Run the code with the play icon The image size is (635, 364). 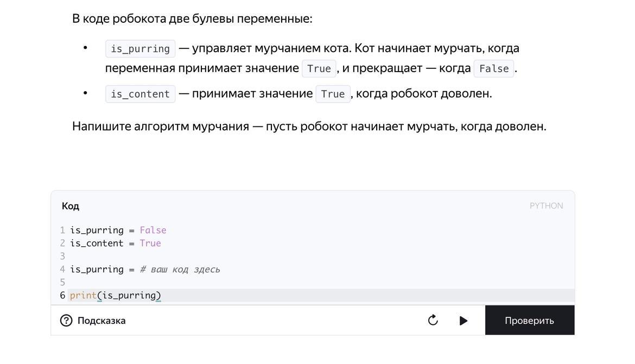(x=463, y=321)
